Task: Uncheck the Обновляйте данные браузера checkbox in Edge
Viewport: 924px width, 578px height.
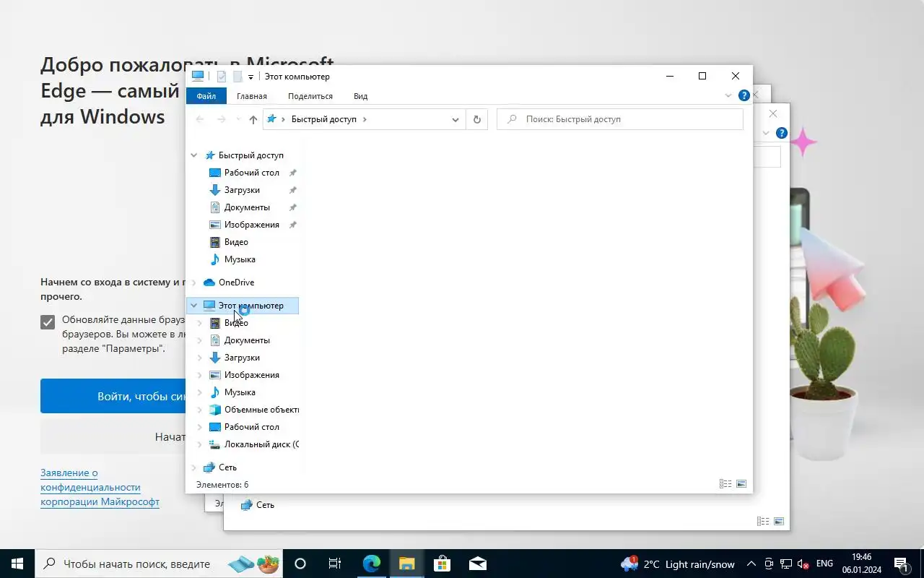Action: [x=48, y=322]
